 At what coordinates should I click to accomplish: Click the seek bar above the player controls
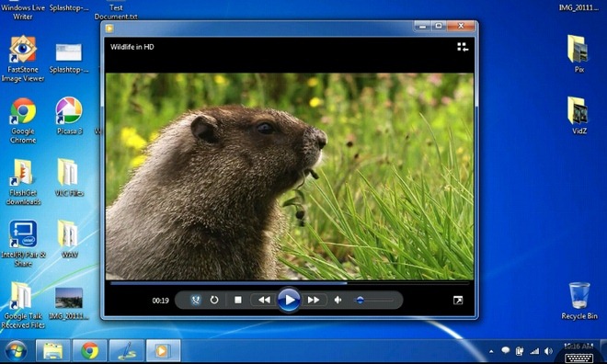pos(289,283)
